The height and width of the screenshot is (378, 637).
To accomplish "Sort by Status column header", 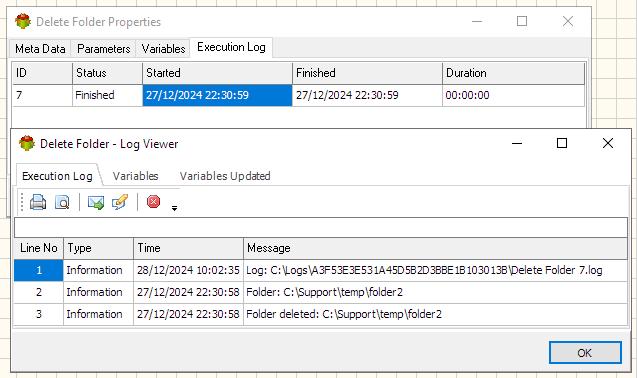I will [x=107, y=73].
